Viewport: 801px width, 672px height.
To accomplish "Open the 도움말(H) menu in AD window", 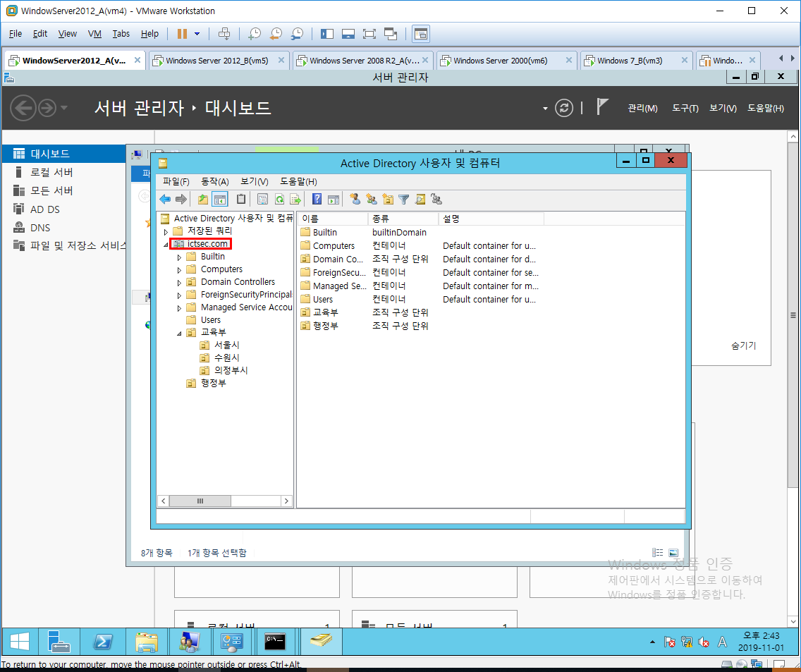I will click(x=298, y=181).
